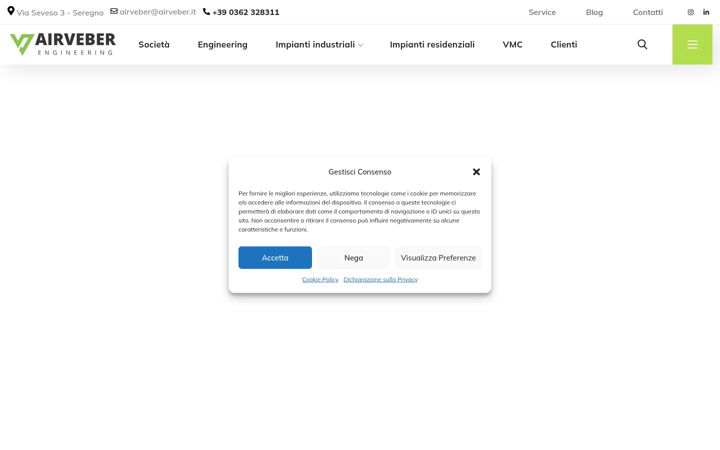This screenshot has width=720, height=450.
Task: Expand the Impianti industriali dropdown chevron
Action: coord(360,45)
